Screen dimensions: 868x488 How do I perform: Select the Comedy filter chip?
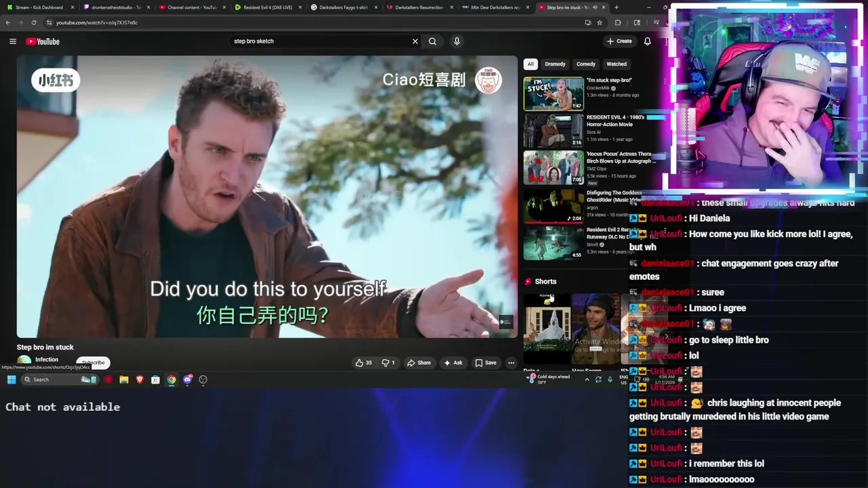tap(586, 64)
